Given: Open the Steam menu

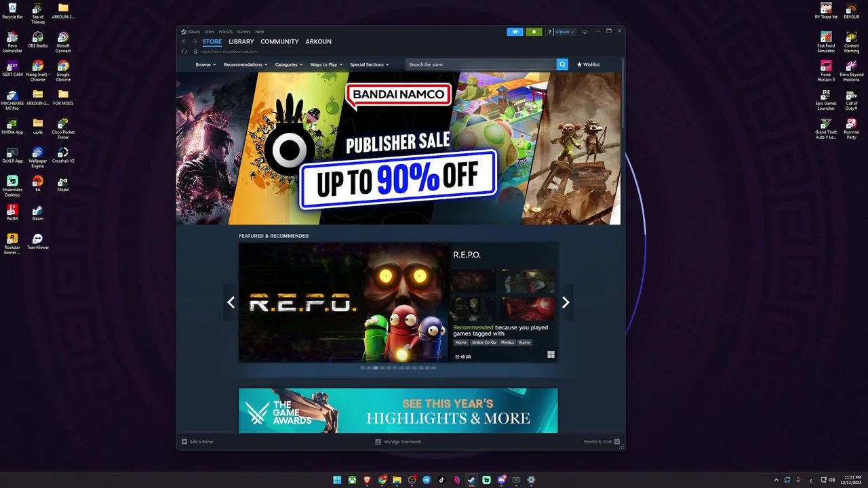Looking at the screenshot, I should click(x=194, y=32).
